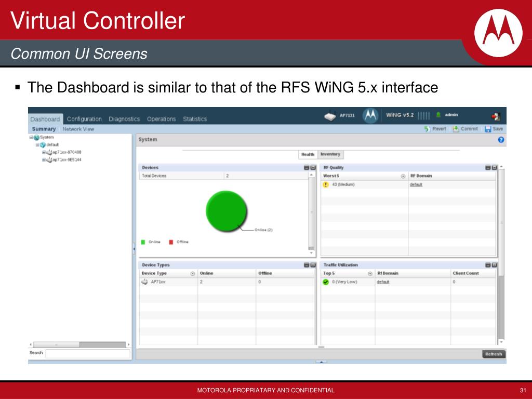
Task: Click the ap71xx-9E5144 device icon
Action: pos(49,160)
